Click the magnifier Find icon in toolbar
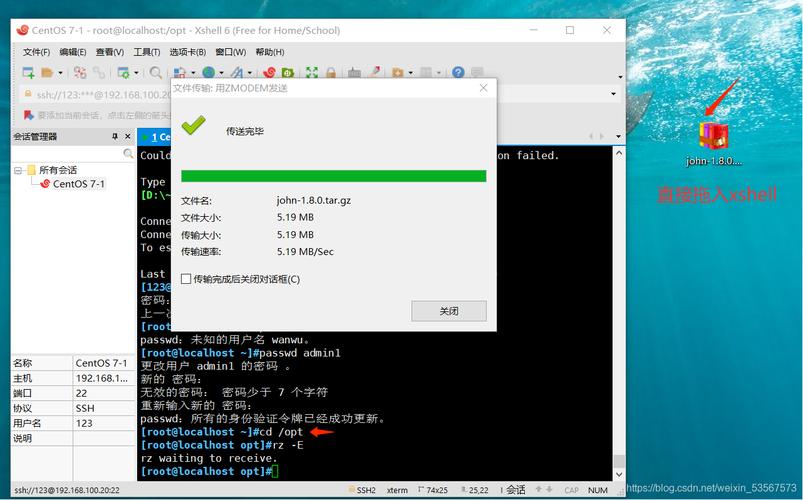Viewport: 803px width, 500px height. point(155,73)
